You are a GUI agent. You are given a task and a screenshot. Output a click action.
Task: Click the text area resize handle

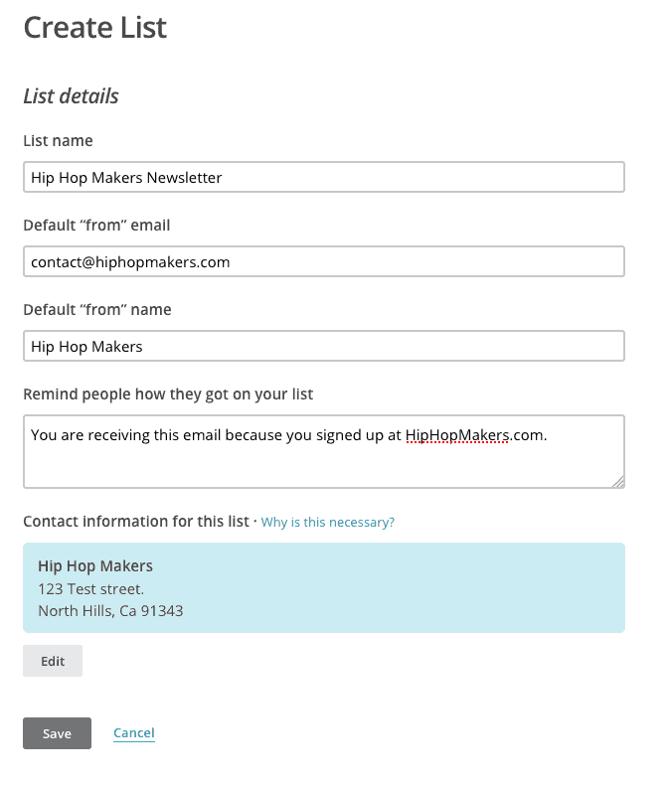tap(618, 482)
